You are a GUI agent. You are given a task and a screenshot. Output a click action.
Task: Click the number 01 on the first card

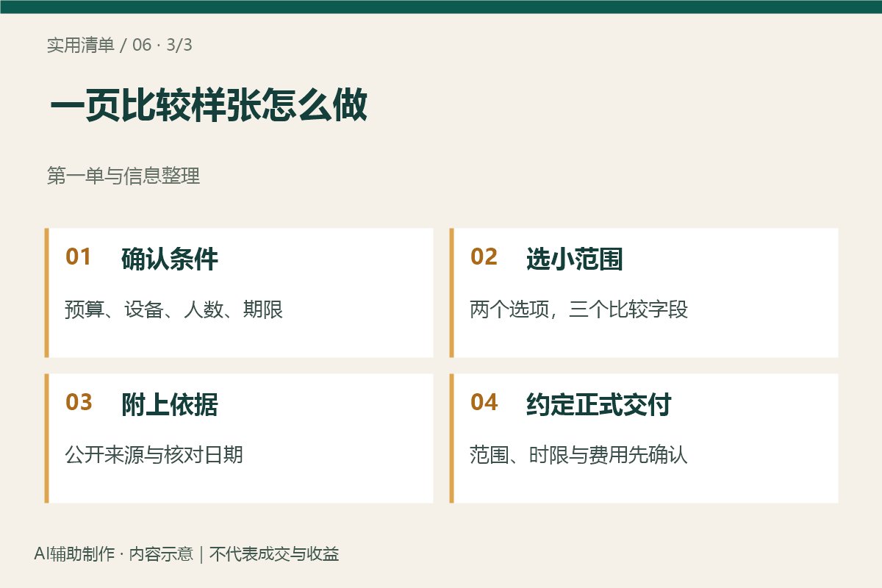click(79, 257)
